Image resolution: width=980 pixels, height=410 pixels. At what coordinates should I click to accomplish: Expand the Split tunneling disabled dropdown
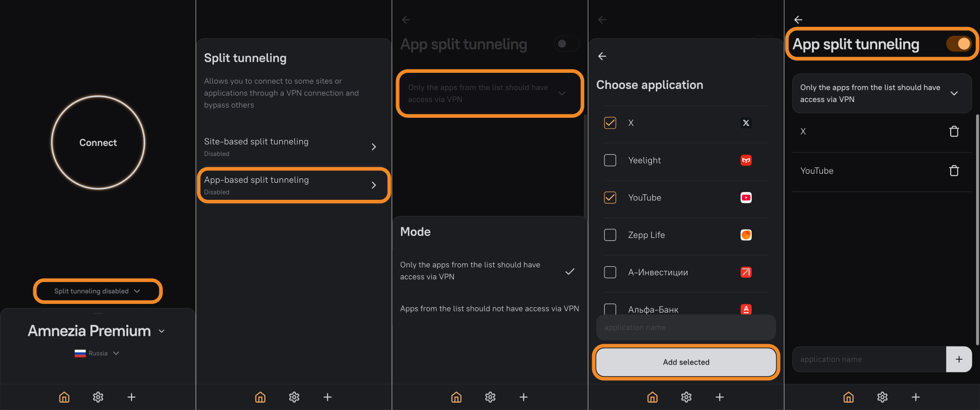click(x=97, y=291)
